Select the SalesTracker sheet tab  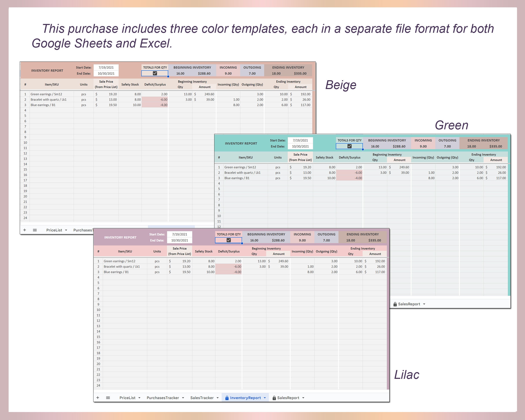[202, 398]
